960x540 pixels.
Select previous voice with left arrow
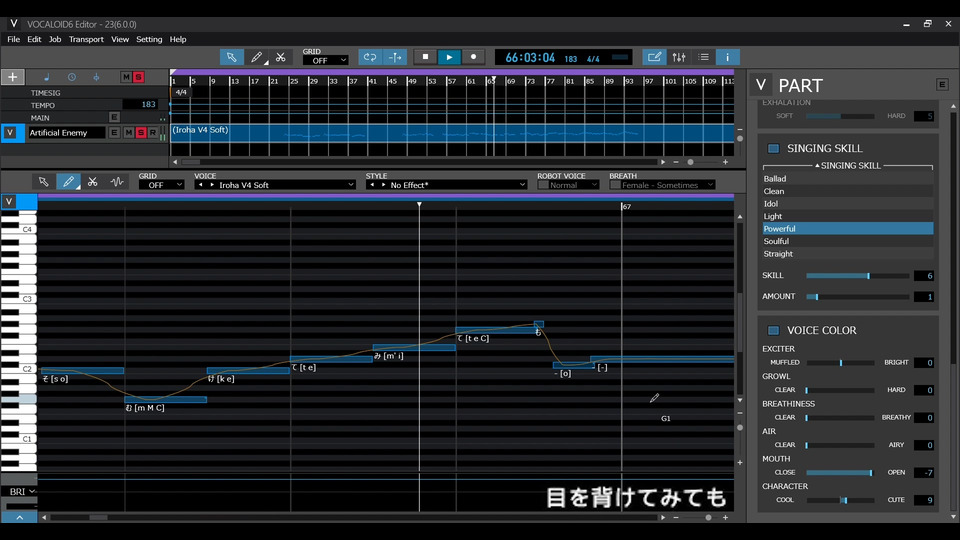click(x=200, y=185)
